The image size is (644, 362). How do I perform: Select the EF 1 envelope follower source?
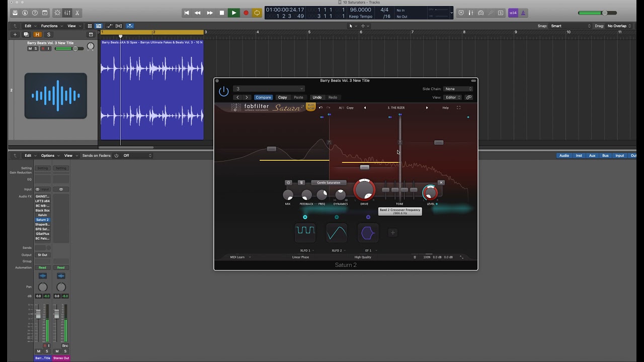[x=368, y=233]
